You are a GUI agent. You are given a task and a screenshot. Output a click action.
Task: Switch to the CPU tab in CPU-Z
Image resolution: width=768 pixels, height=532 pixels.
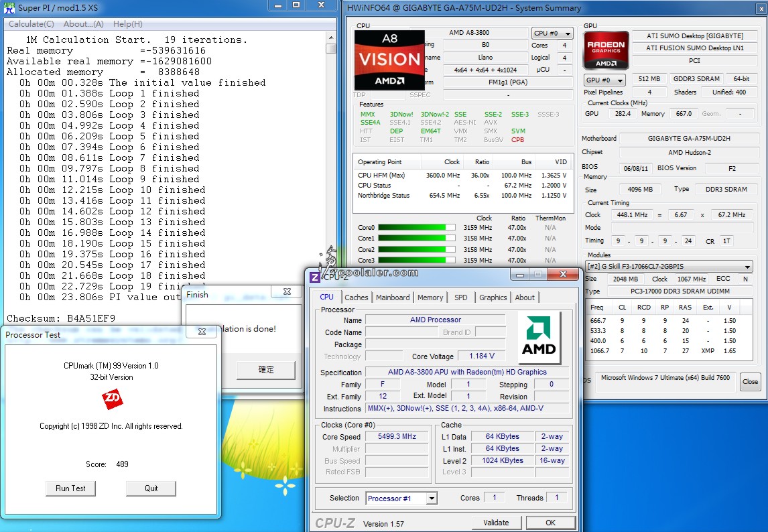(x=326, y=297)
